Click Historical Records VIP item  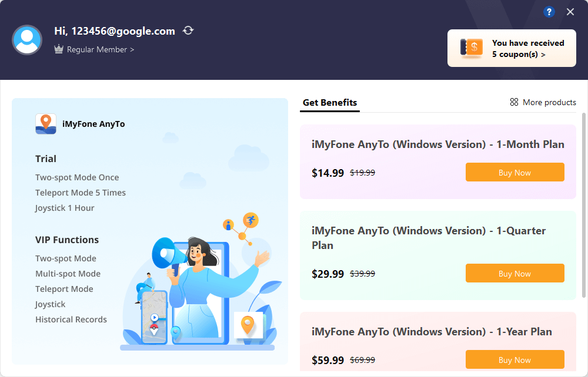click(71, 319)
